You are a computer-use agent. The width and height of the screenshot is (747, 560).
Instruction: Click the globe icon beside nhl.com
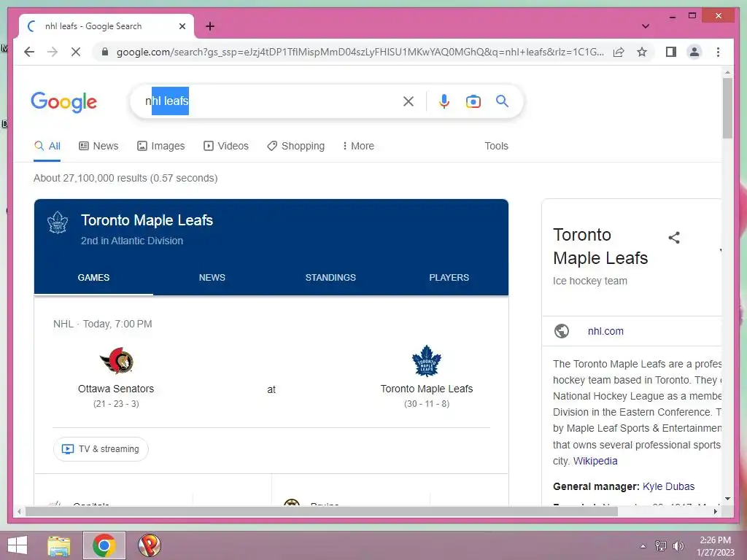[x=562, y=331]
